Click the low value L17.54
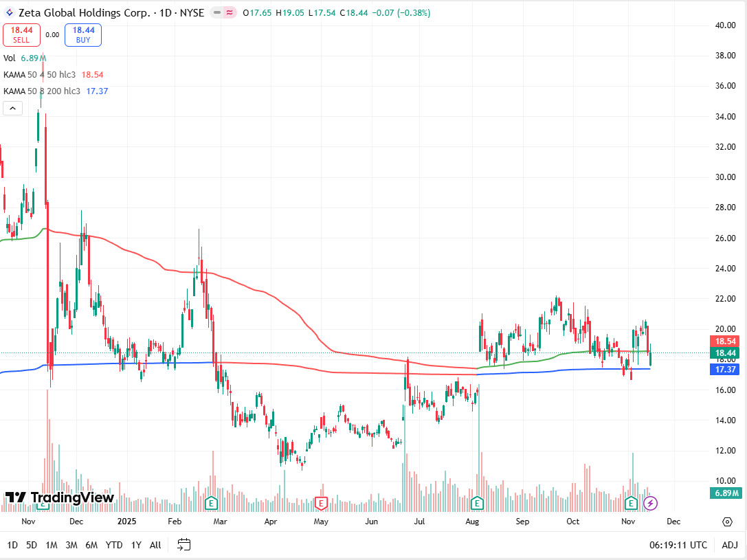 [322, 13]
